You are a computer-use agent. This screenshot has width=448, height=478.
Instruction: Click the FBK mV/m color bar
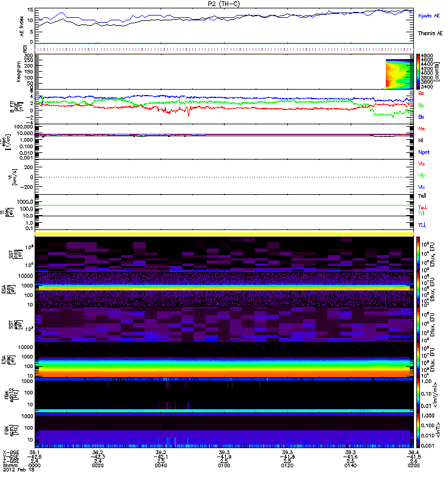[418, 394]
